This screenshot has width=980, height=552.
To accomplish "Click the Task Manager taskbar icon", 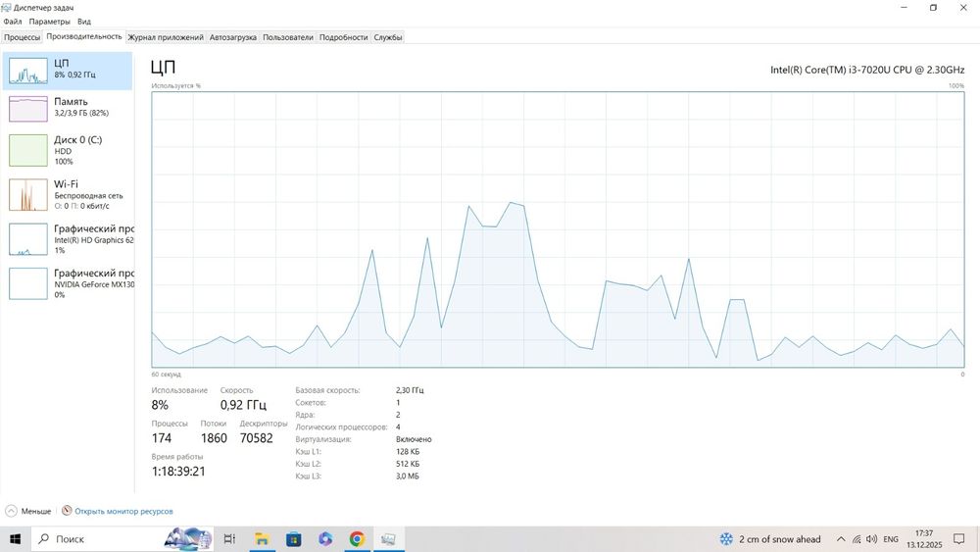I will (388, 539).
